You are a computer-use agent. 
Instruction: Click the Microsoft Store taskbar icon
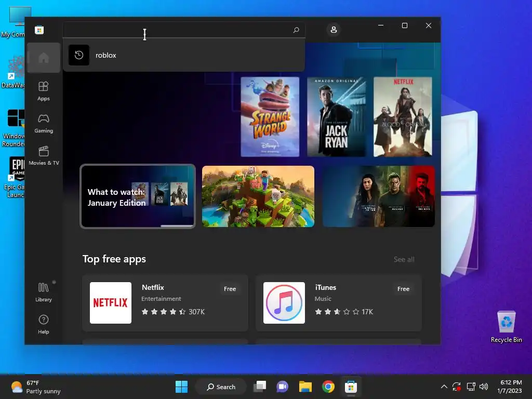351,387
